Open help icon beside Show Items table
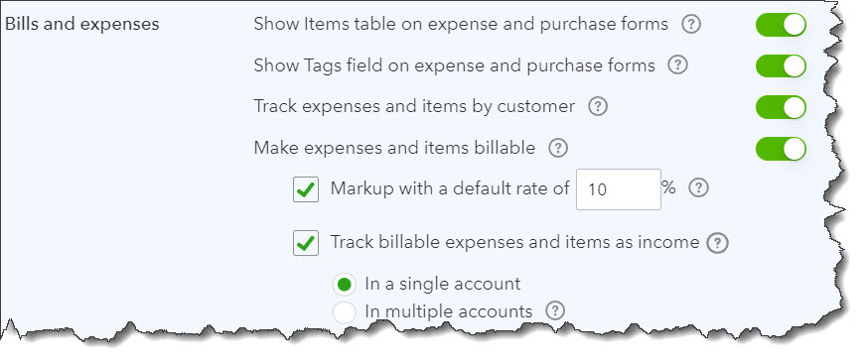This screenshot has width=868, height=364. (691, 25)
